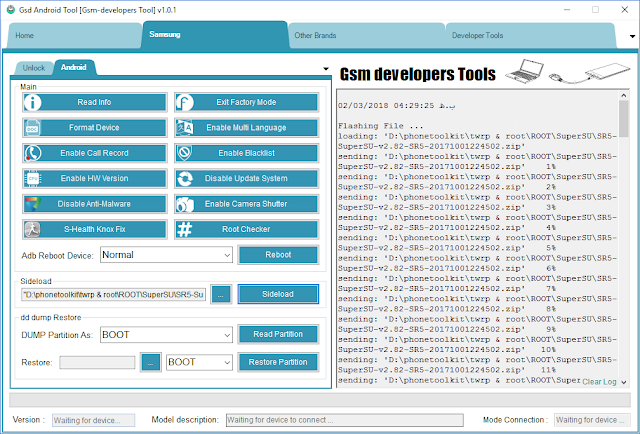Image resolution: width=640 pixels, height=434 pixels.
Task: Click the CPU chip icon on Enable HW Version
Action: tap(33, 178)
